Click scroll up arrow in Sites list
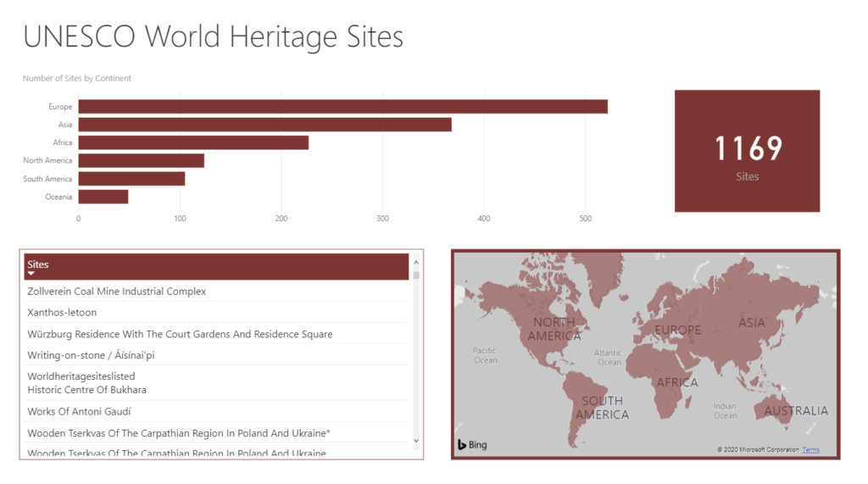Screen dimensions: 868x484 tap(416, 262)
